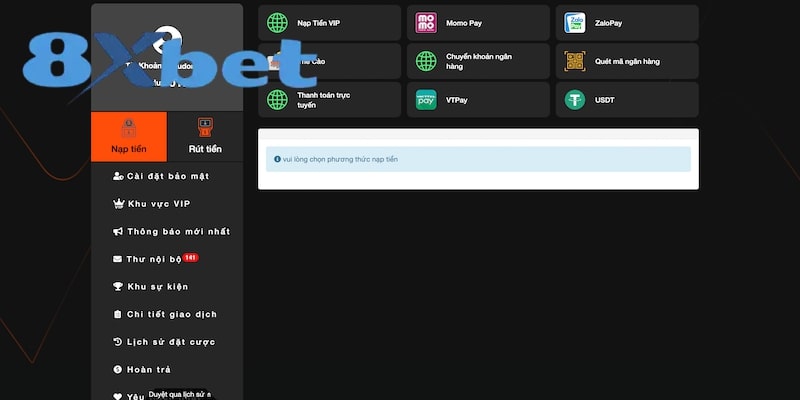The height and width of the screenshot is (400, 800).
Task: Choose Nạp Tiền VIP payment method
Action: pyautogui.click(x=330, y=22)
